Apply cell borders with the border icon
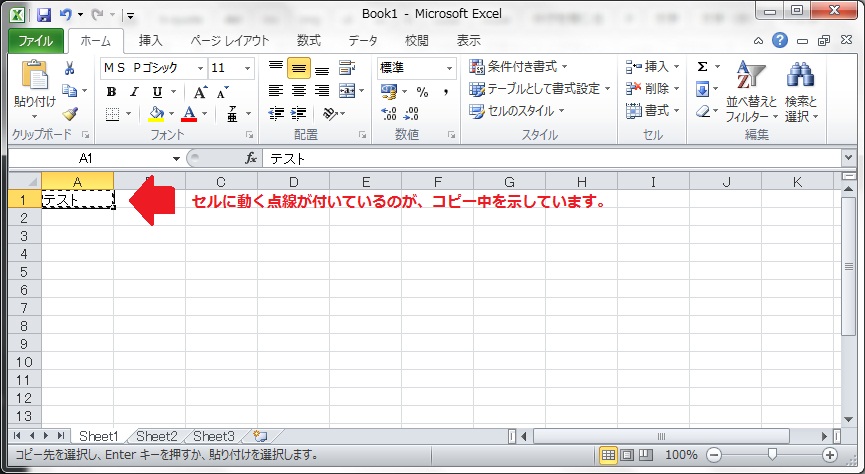865x474 pixels. click(113, 114)
